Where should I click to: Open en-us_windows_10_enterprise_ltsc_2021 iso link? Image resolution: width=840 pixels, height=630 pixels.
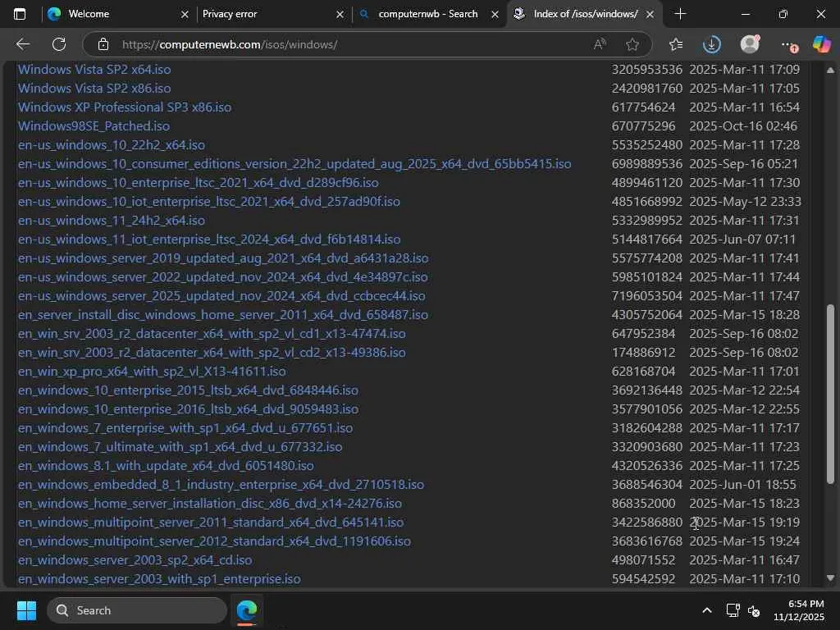click(x=199, y=183)
